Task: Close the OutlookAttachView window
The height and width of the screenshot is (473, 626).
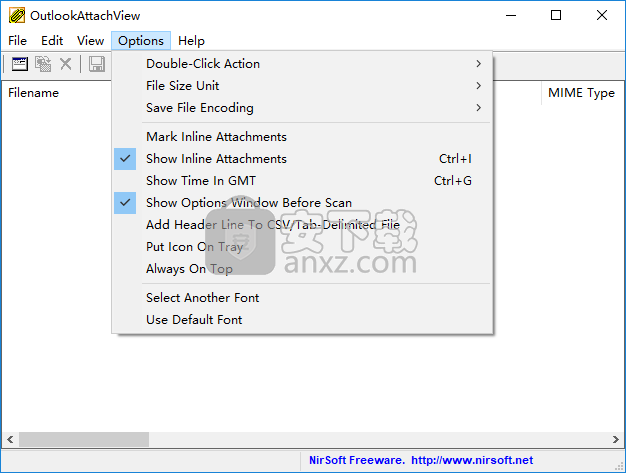Action: coord(602,16)
